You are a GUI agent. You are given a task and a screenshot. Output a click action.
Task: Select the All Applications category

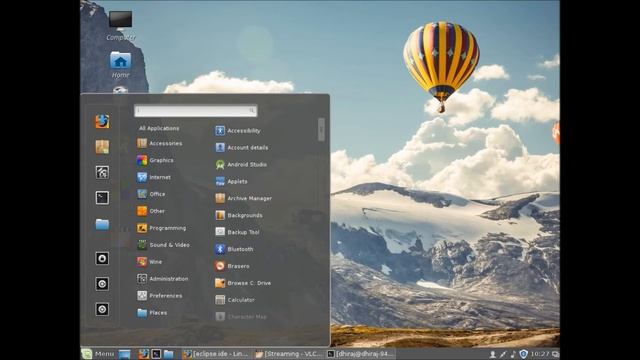pos(159,128)
